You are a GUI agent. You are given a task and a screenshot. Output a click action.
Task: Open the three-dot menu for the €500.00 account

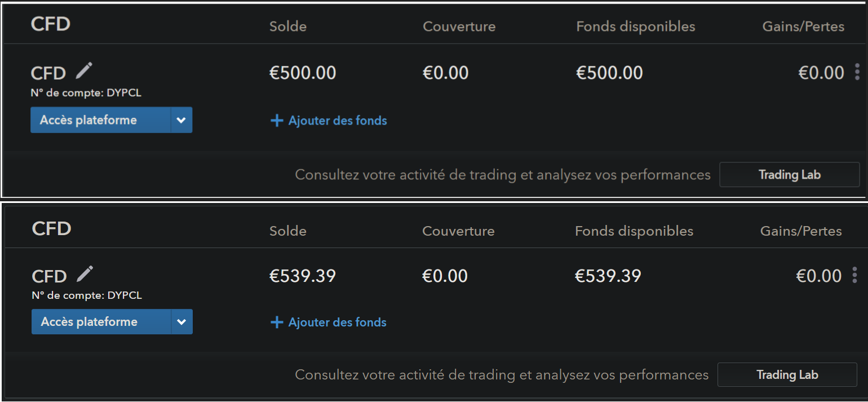857,72
